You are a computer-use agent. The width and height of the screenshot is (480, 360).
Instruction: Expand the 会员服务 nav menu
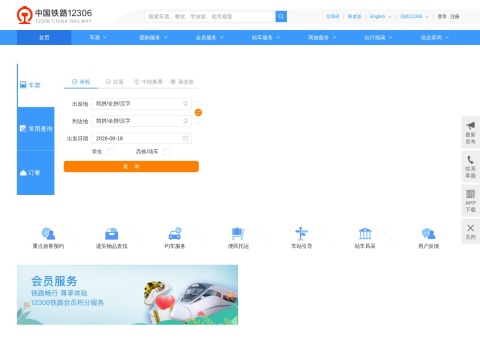pyautogui.click(x=209, y=37)
